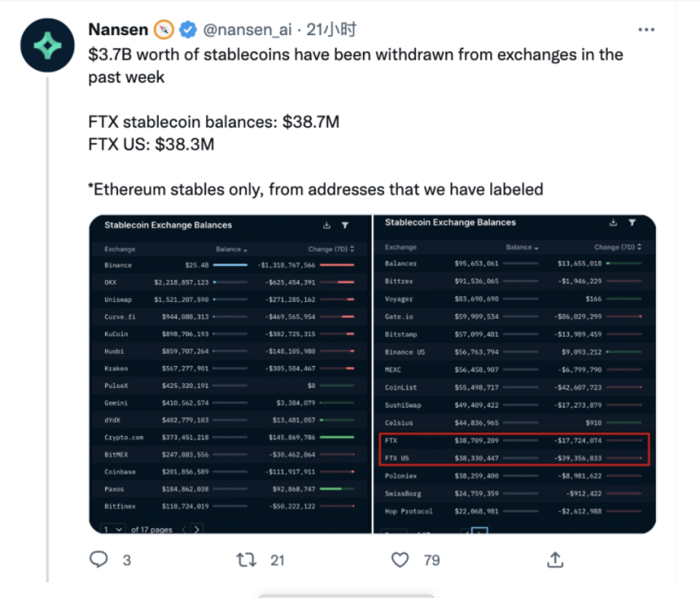Retweet using the retweet arrows icon

point(247,560)
